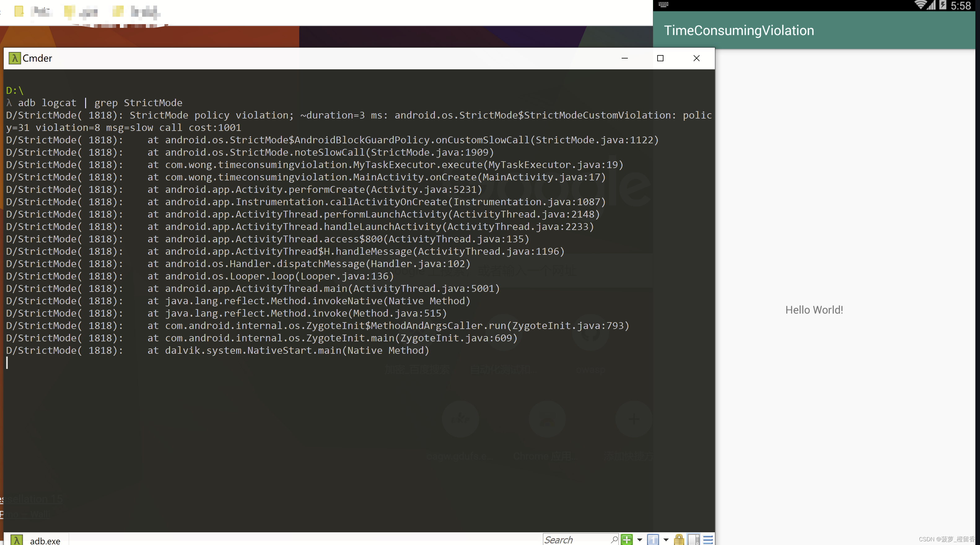Click the MyTaskExecutor.execute stack trace line

(315, 165)
